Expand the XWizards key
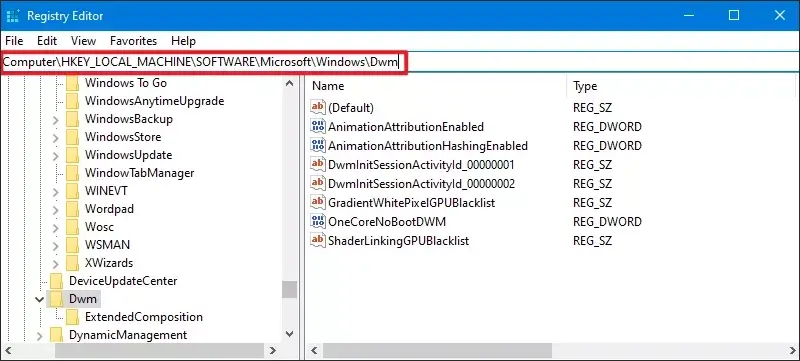The height and width of the screenshot is (361, 800). (x=56, y=263)
